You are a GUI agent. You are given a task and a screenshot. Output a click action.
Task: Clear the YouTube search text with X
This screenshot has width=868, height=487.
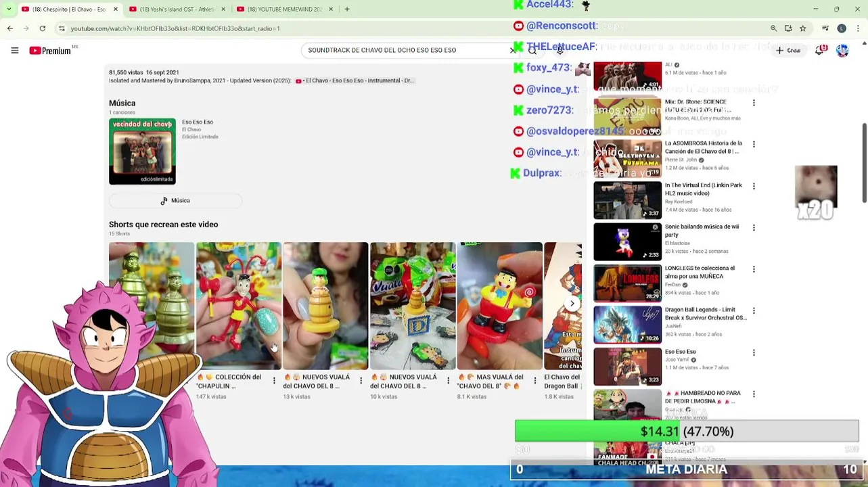(x=513, y=50)
